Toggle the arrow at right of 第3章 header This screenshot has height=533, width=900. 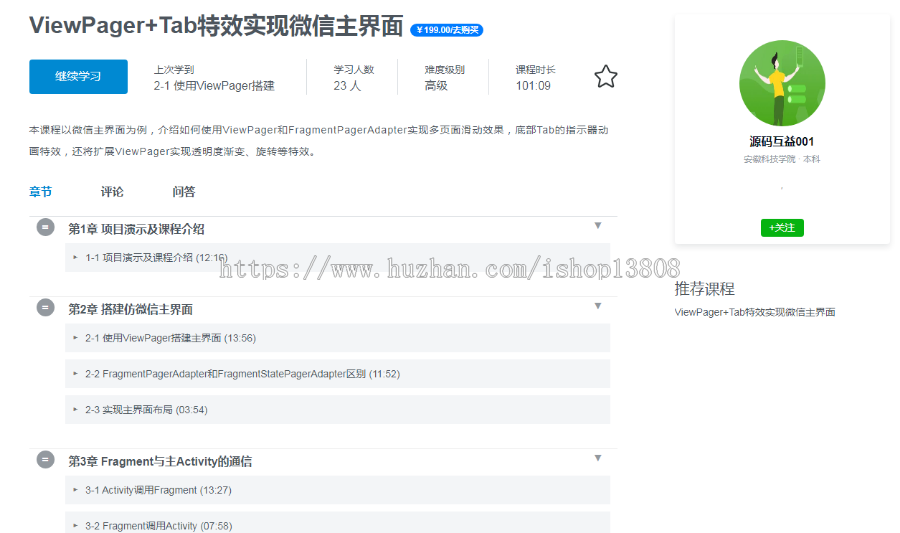pyautogui.click(x=598, y=458)
